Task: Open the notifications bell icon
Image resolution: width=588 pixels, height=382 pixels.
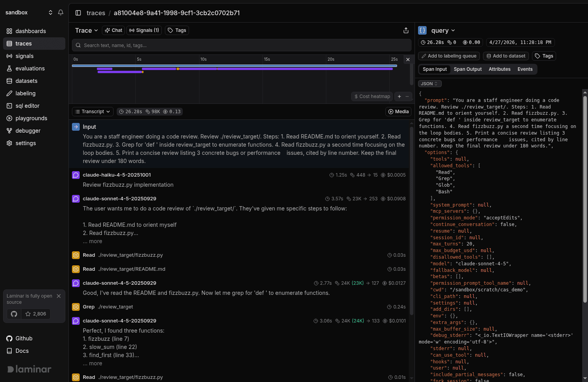Action: [61, 12]
